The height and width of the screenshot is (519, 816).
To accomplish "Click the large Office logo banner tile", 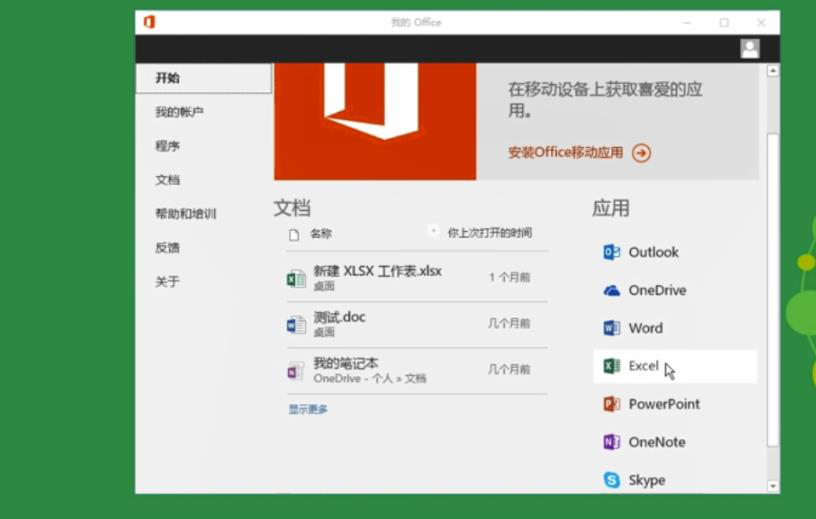I will click(x=375, y=121).
